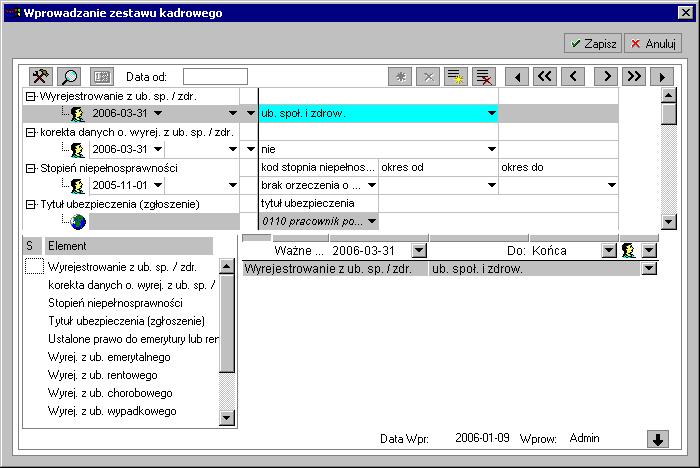The height and width of the screenshot is (468, 700).
Task: Select Wyrej. z ub. chorobowego list item
Action: (110, 393)
